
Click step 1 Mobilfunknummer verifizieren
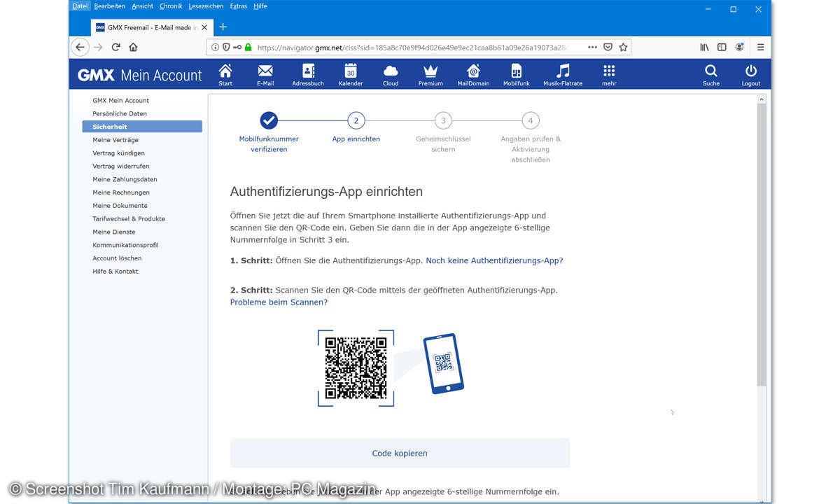[269, 132]
